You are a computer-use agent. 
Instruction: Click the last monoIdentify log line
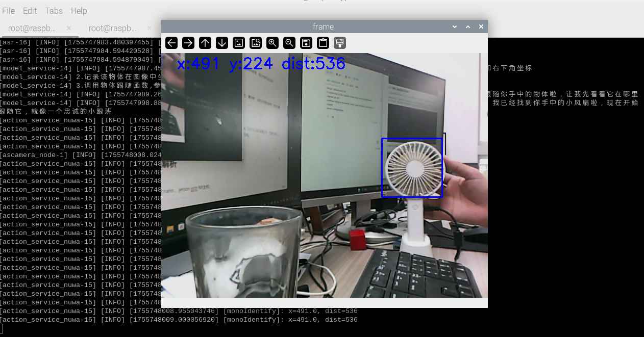pos(179,320)
